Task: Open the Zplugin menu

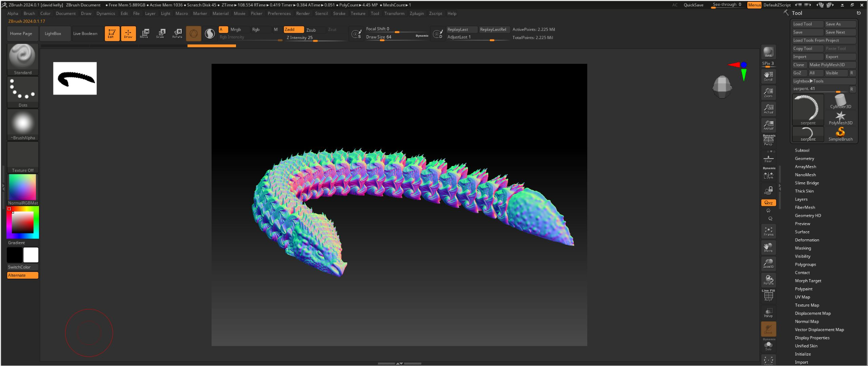Action: click(417, 14)
